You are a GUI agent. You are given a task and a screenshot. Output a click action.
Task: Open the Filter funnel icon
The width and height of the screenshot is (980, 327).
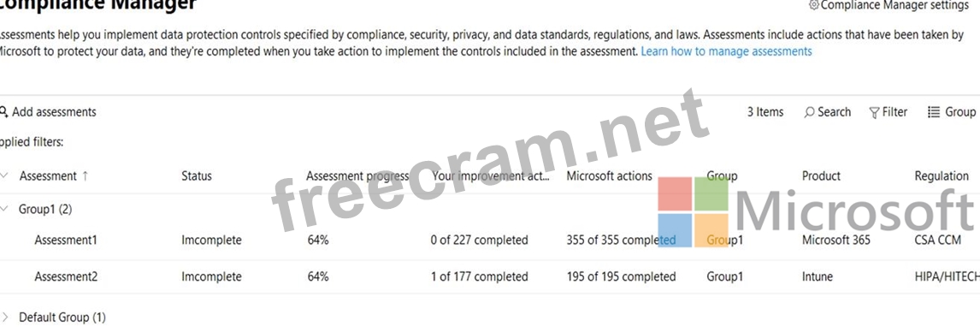coord(874,112)
